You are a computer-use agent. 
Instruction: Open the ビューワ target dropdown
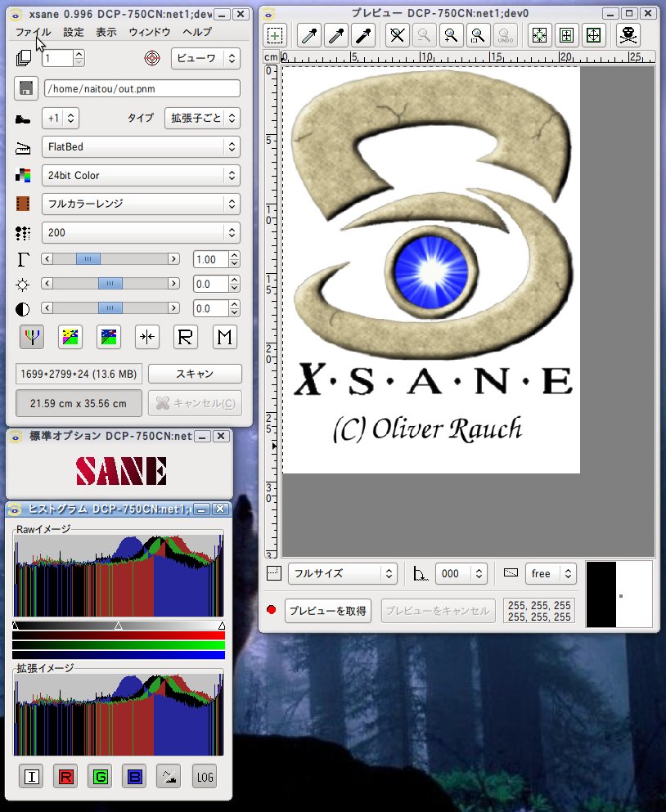[205, 58]
